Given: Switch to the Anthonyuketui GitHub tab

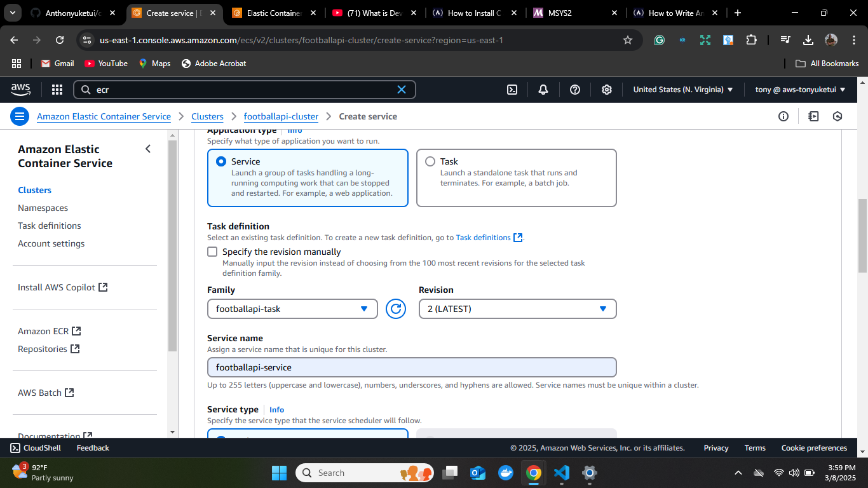Looking at the screenshot, I should [x=73, y=13].
